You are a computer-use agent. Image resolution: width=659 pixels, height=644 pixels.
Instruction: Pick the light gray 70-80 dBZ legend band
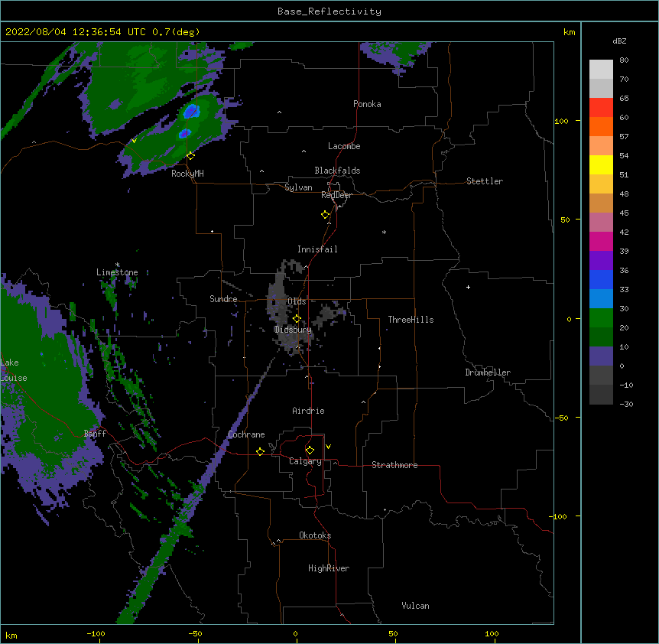[x=601, y=70]
